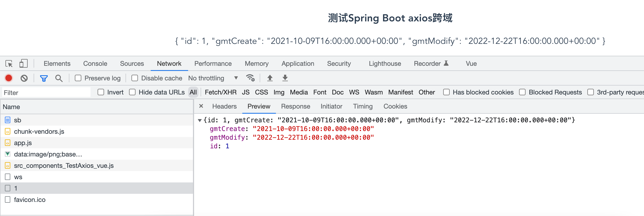Filter requests by JS type
Viewport: 644px width, 216px height.
[246, 92]
